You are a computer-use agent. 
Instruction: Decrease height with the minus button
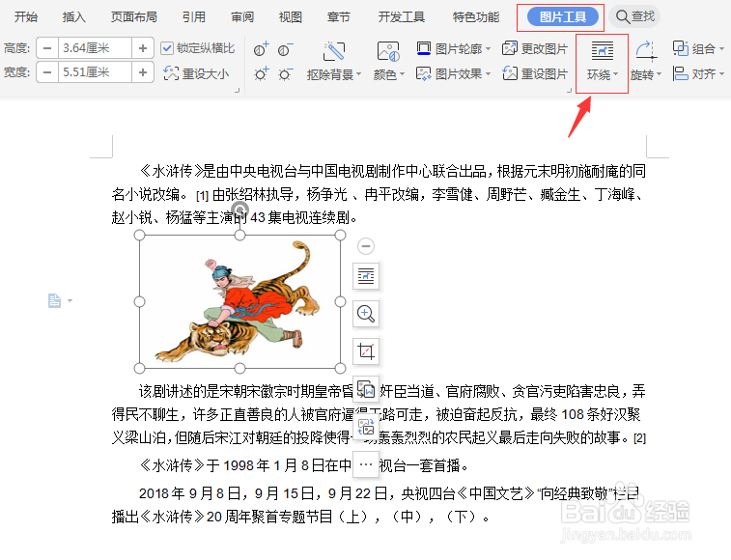tap(47, 48)
